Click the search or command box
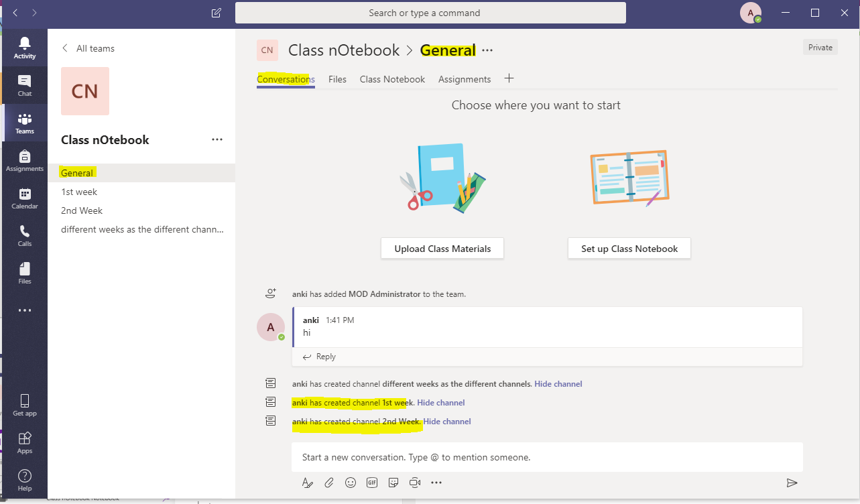Screen dimensions: 860x504 click(430, 13)
